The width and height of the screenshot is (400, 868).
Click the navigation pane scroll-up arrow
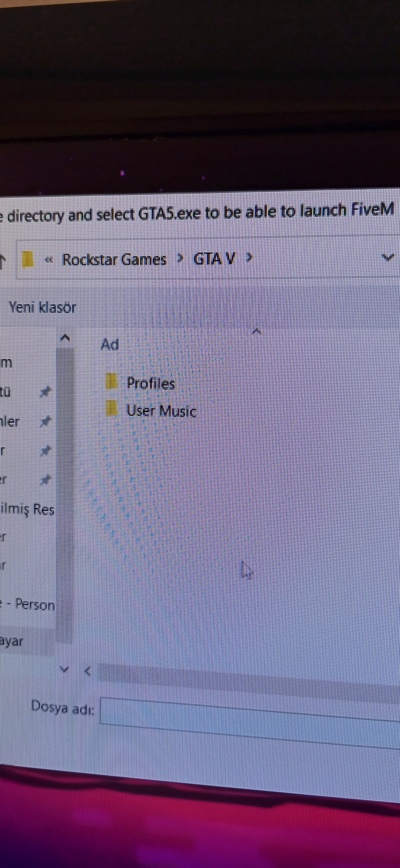(x=65, y=338)
